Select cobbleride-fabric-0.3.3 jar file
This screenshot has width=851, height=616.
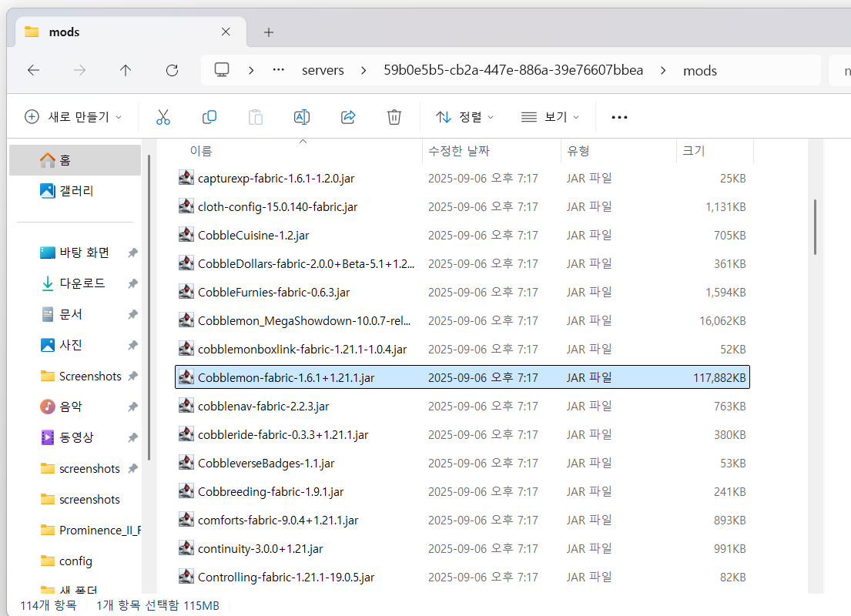(x=462, y=435)
